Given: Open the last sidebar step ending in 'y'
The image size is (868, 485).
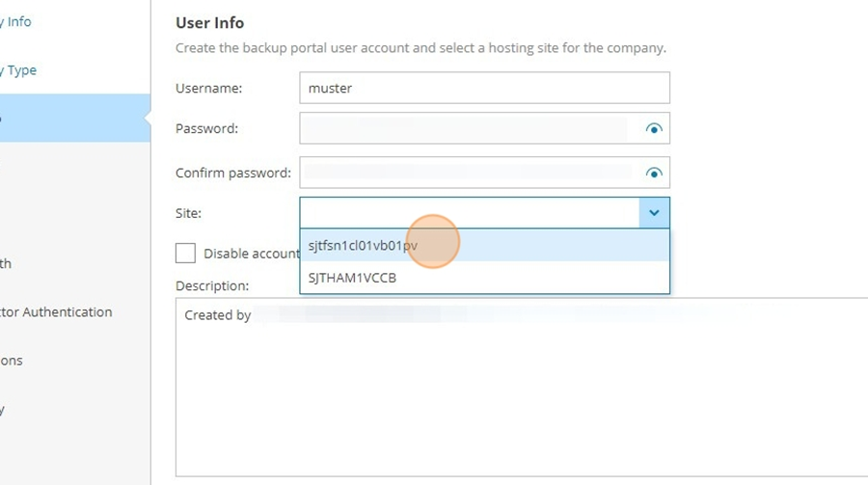Looking at the screenshot, I should pyautogui.click(x=3, y=409).
